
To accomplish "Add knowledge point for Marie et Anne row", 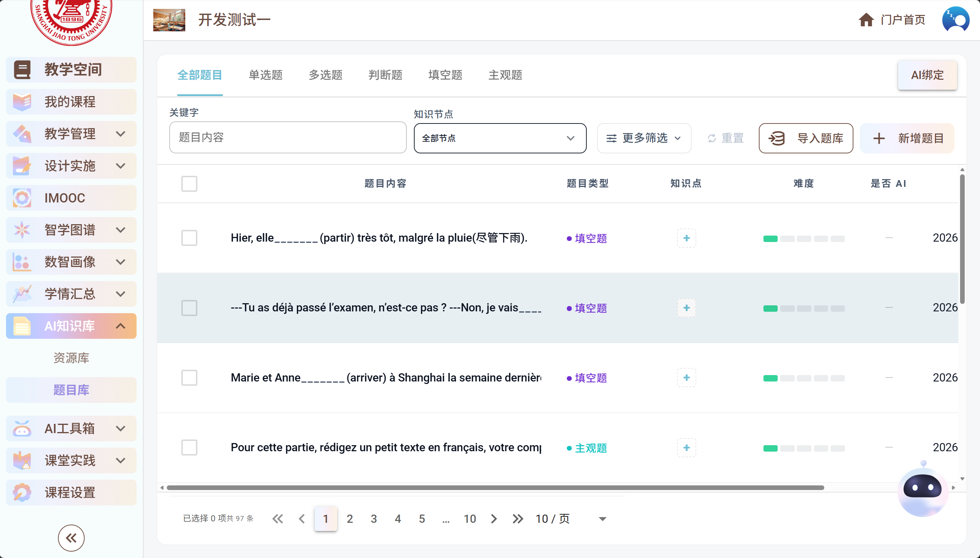I will tap(686, 378).
